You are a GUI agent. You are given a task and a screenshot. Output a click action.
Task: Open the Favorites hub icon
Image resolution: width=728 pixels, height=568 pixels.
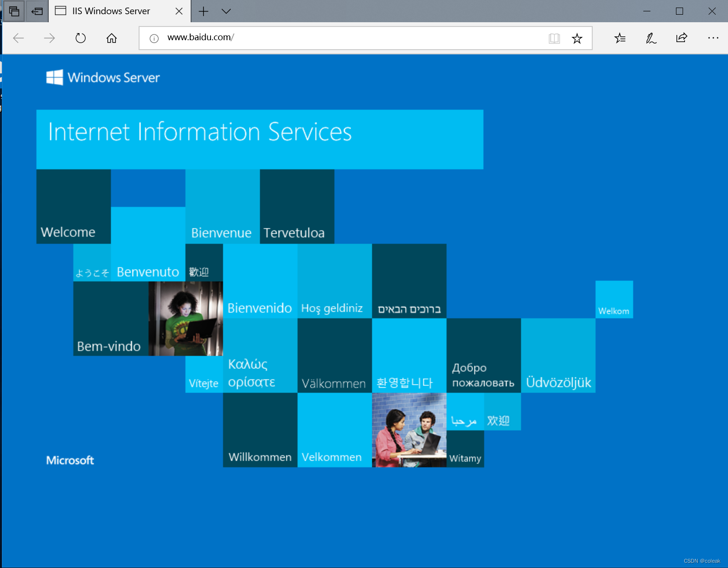pos(620,38)
